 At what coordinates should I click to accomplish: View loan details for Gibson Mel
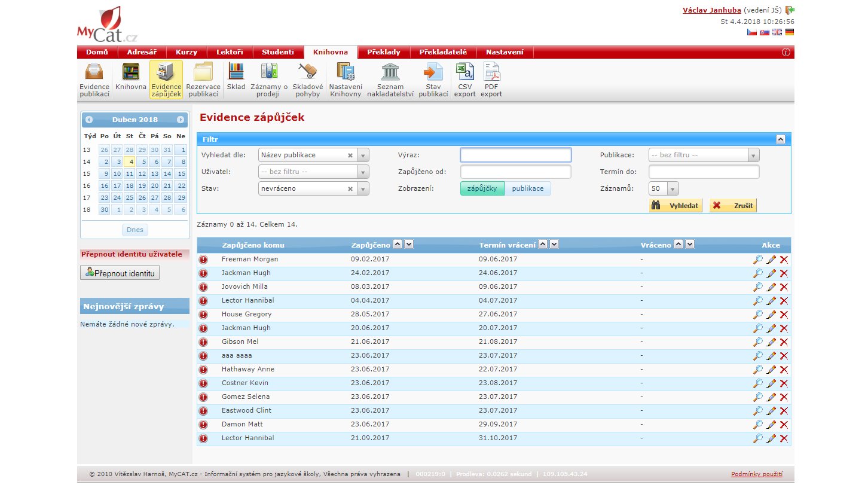click(758, 342)
